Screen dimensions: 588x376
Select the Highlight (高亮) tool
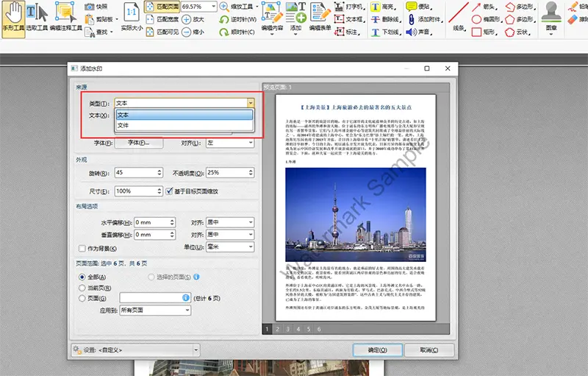(384, 7)
